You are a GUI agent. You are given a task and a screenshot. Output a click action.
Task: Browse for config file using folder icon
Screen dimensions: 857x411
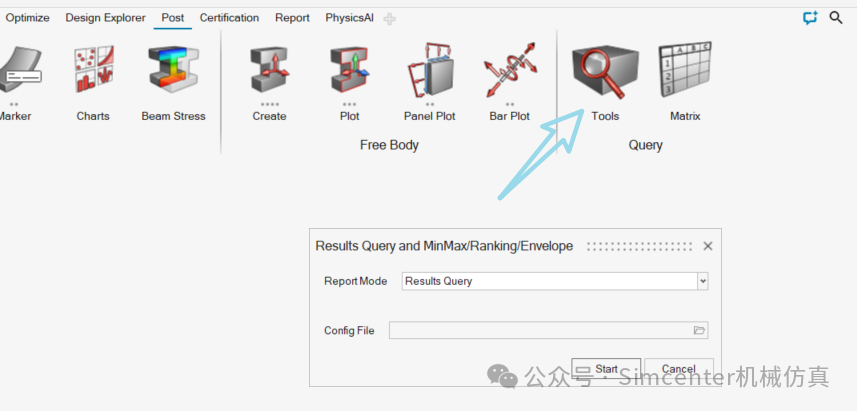click(700, 330)
